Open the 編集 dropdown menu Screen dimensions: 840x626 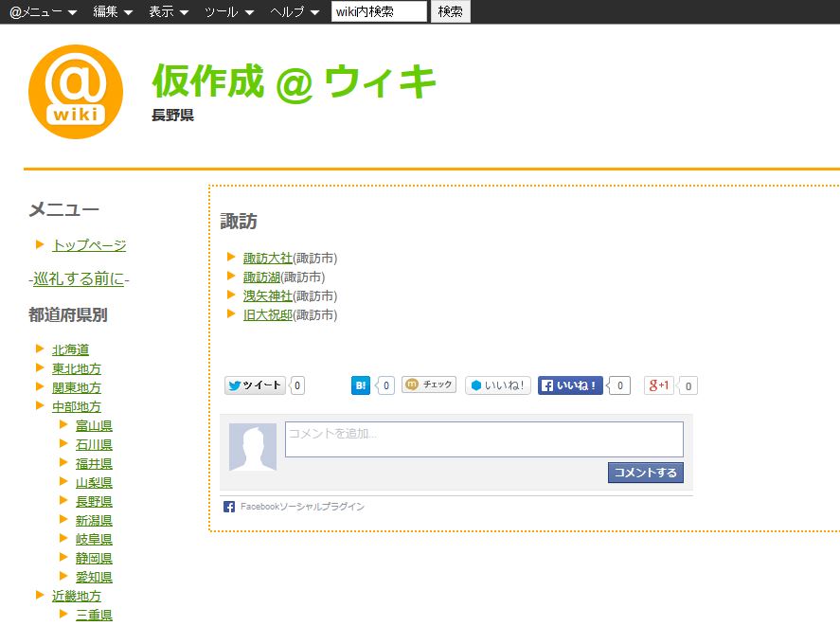tap(113, 11)
